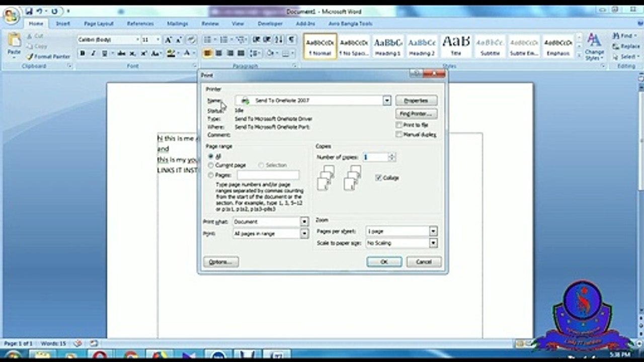
Task: Apply Strikethrough formatting
Action: click(x=121, y=53)
